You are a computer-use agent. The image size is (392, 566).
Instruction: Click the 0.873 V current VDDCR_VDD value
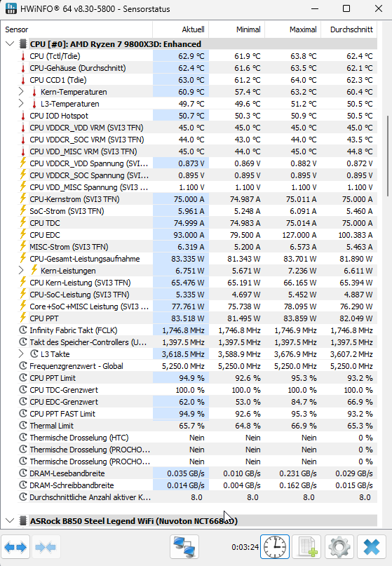click(191, 163)
